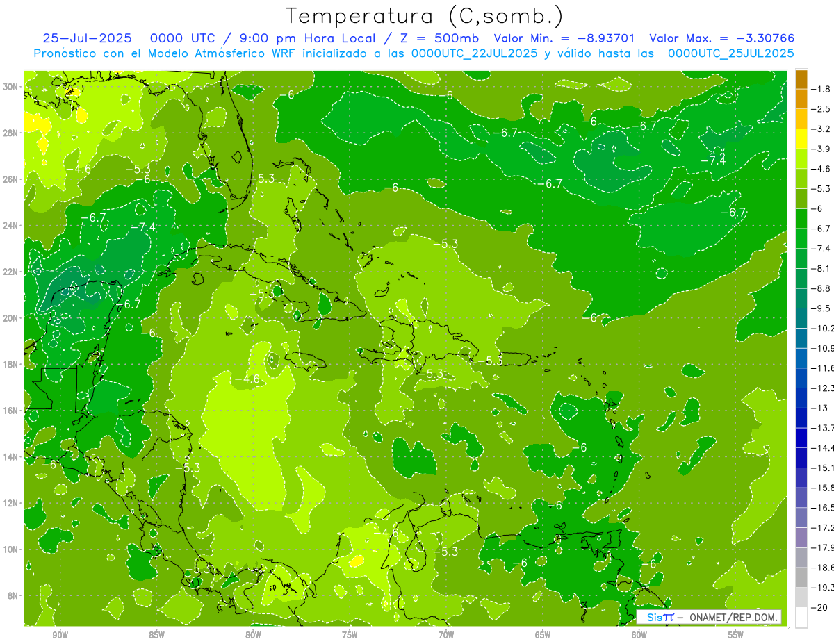Click the '-9.5' color bar legend value
The width and height of the screenshot is (834, 644).
coord(821,308)
